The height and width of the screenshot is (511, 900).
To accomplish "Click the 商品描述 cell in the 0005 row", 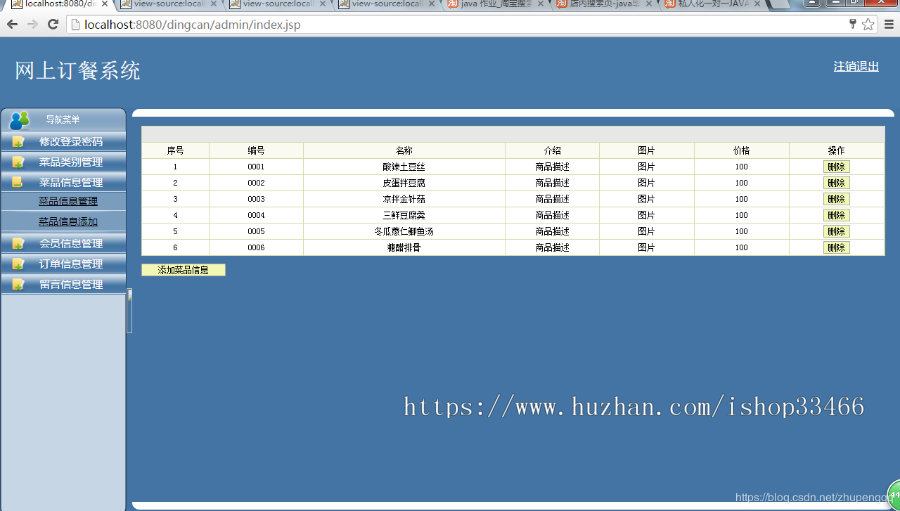I will [x=552, y=231].
